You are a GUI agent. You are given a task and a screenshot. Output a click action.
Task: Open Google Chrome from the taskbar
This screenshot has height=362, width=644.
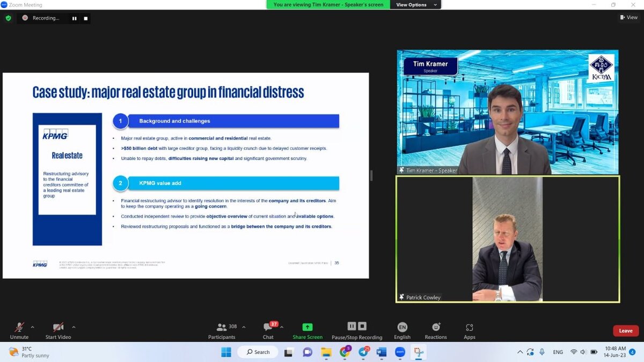click(345, 352)
